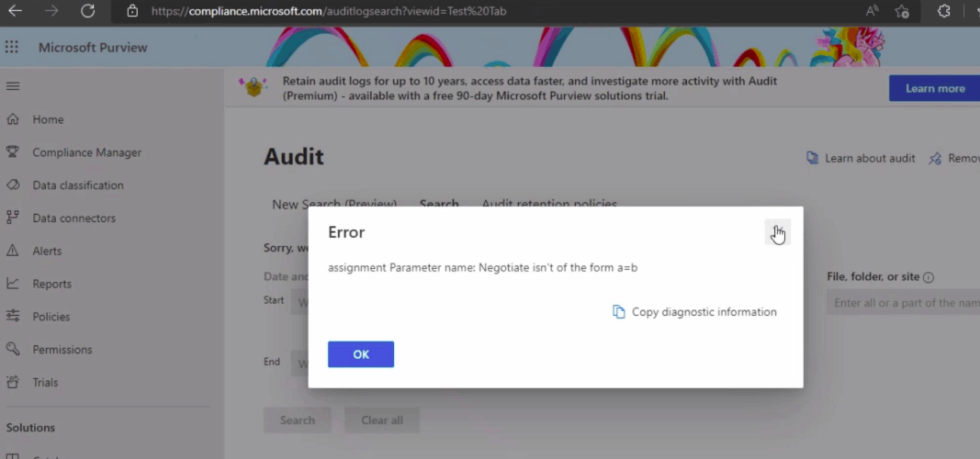The image size is (980, 459).
Task: Click the Policies sliders icon
Action: coord(13,316)
